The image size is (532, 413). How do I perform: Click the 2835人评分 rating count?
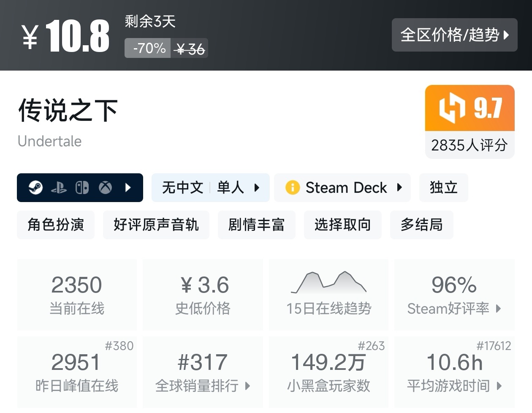469,145
